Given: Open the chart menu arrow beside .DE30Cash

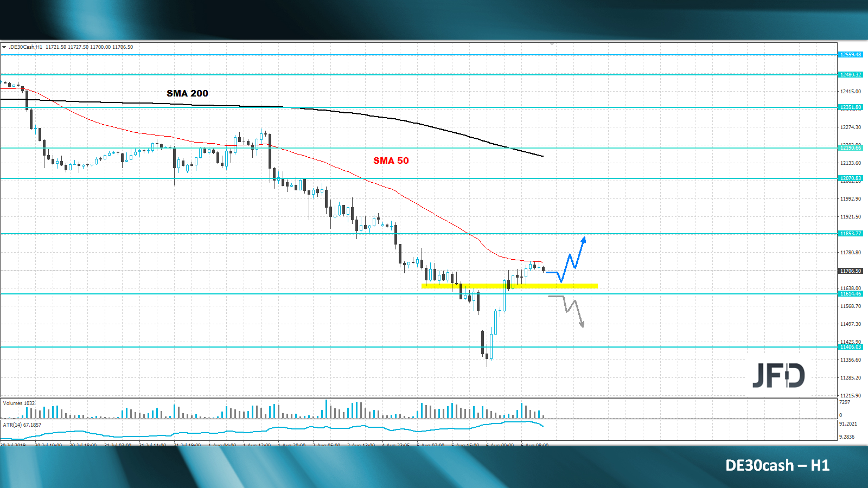Looking at the screenshot, I should tap(4, 47).
